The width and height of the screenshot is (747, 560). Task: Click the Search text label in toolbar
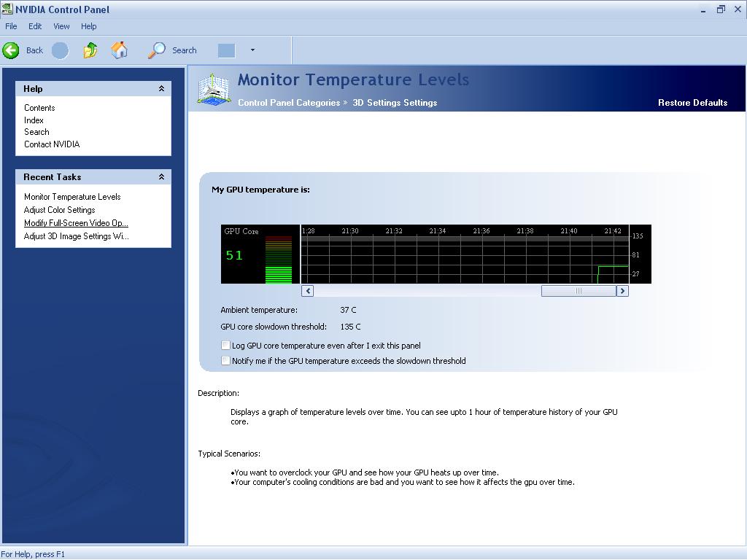click(x=185, y=50)
